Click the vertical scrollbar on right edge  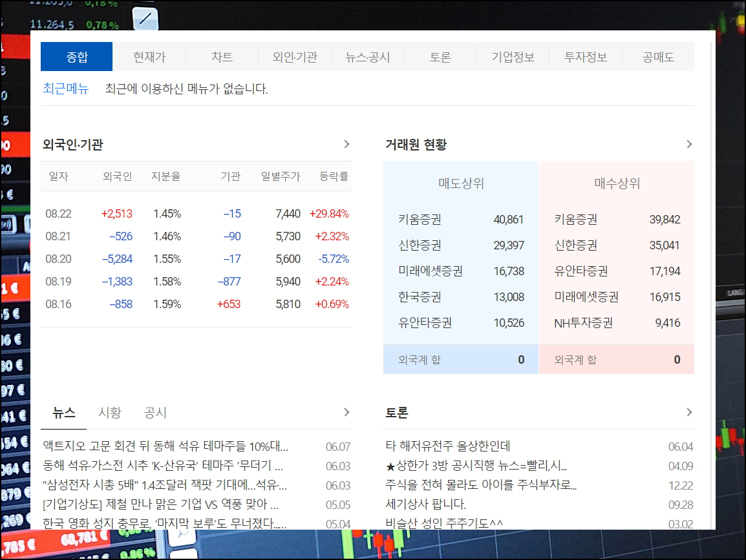point(711,285)
